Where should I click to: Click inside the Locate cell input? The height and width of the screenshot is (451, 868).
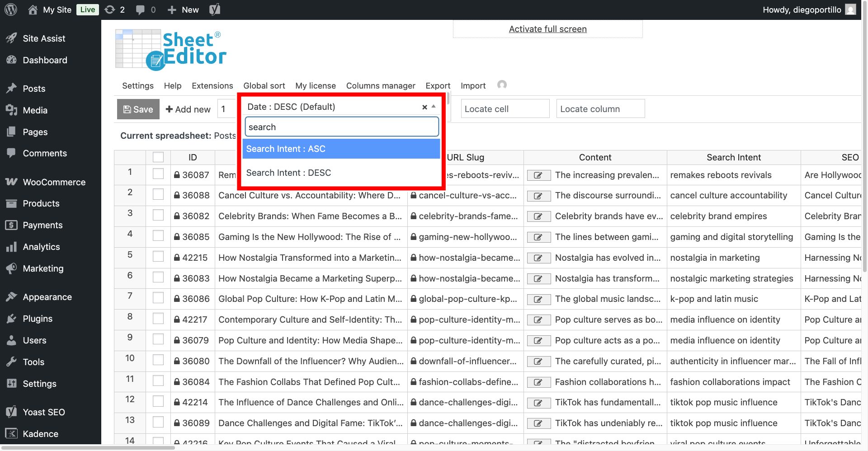(x=505, y=108)
